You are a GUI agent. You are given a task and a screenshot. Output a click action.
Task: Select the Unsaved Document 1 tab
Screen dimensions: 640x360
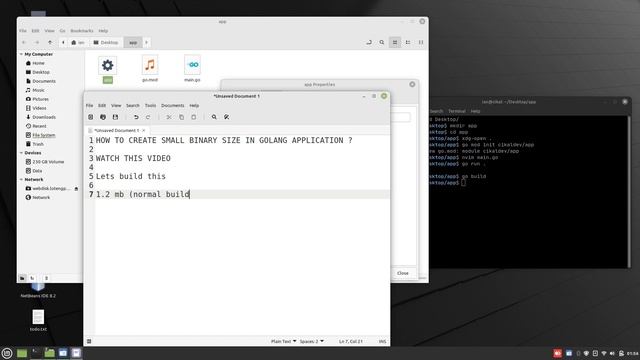coord(116,130)
